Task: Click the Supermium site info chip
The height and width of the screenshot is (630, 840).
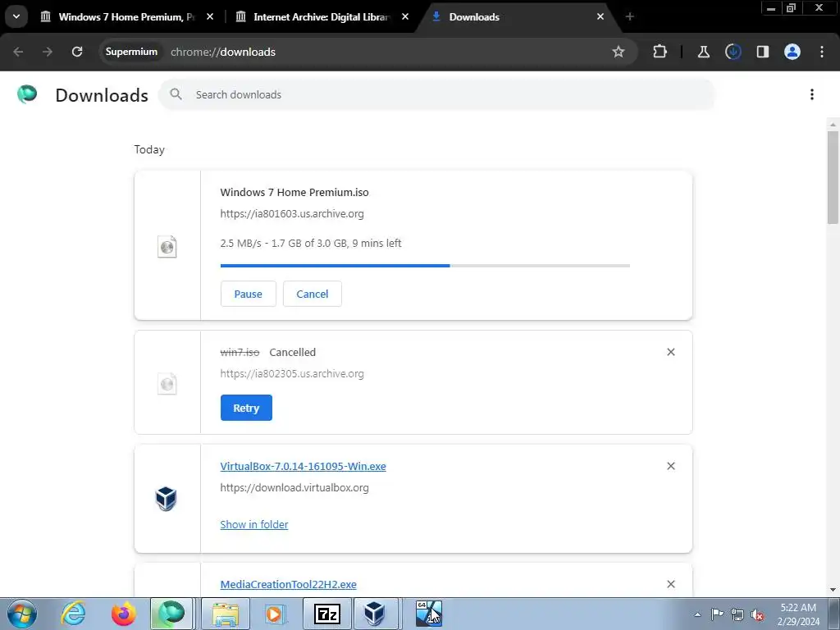Action: click(x=131, y=52)
